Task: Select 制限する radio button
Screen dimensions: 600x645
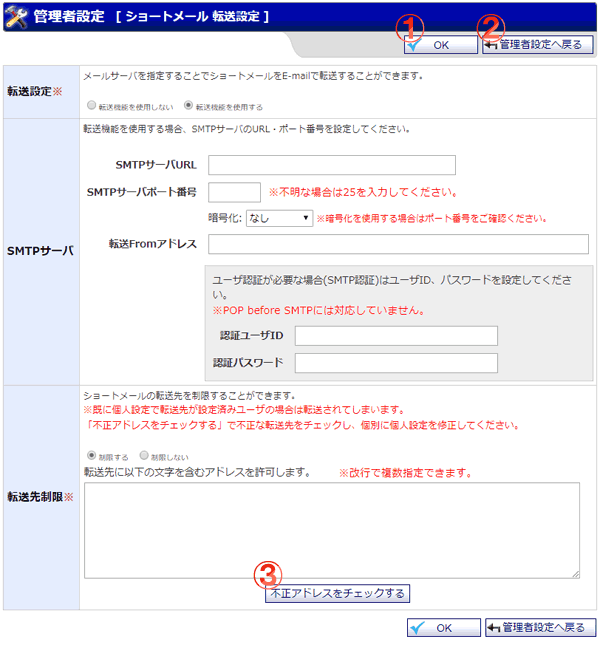Action: [91, 455]
